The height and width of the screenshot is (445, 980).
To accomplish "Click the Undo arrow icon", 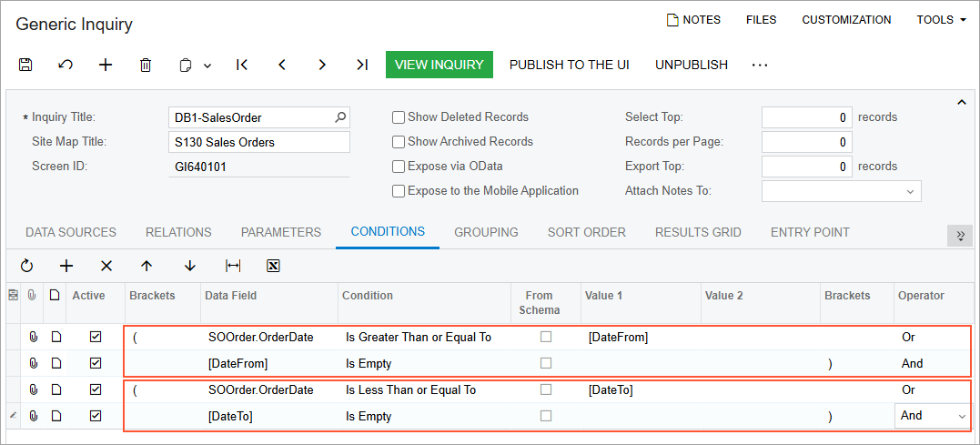I will (x=66, y=65).
